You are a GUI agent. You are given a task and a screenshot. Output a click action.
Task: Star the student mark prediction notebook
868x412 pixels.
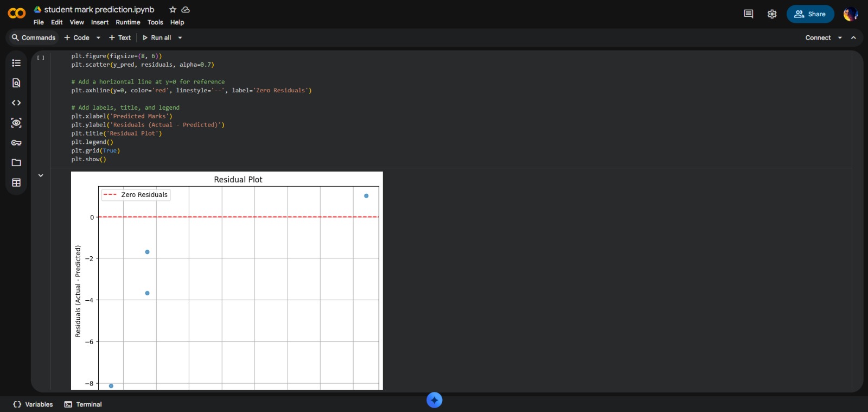click(x=173, y=10)
